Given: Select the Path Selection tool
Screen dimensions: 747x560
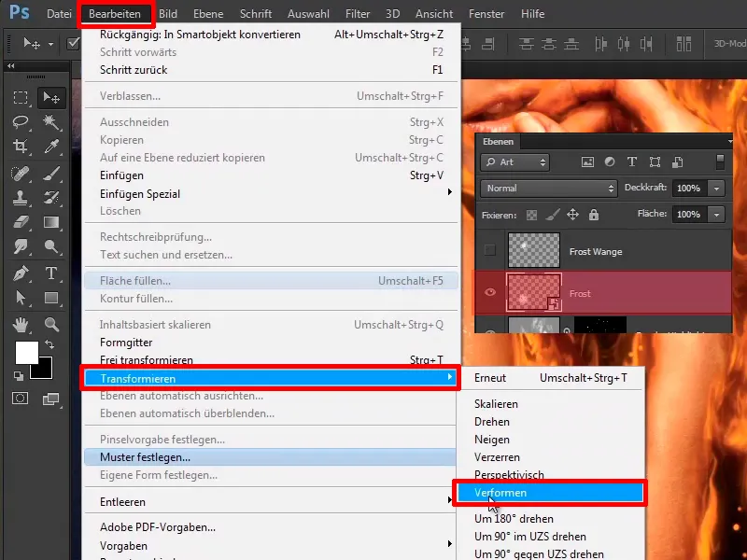Looking at the screenshot, I should [x=20, y=298].
